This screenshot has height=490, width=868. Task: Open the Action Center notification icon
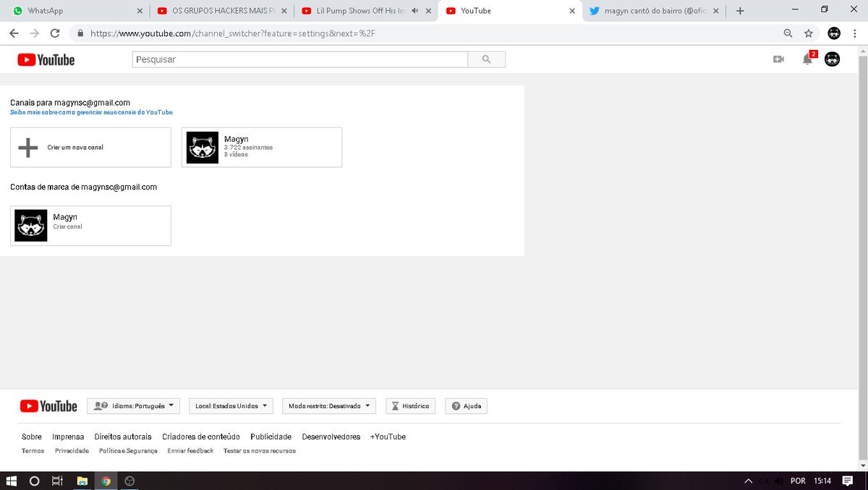[848, 481]
